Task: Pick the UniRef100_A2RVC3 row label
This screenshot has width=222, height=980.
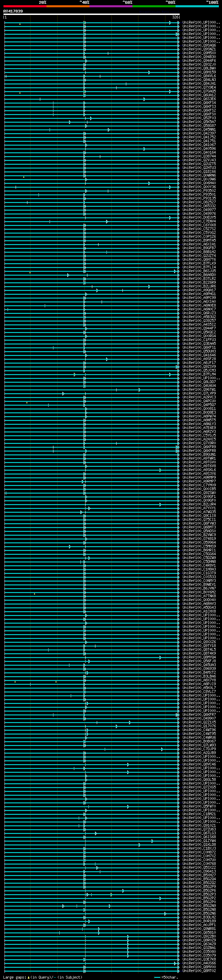Action: pos(199,397)
